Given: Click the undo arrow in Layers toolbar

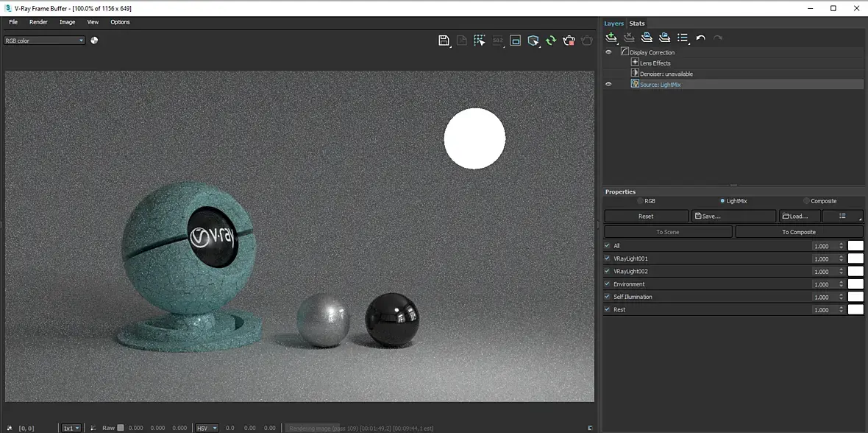Looking at the screenshot, I should [700, 38].
